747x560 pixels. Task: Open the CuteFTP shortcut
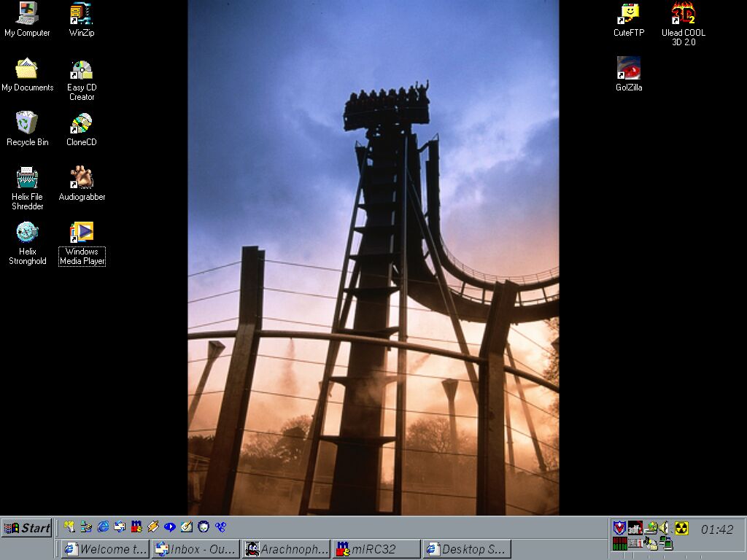point(628,15)
